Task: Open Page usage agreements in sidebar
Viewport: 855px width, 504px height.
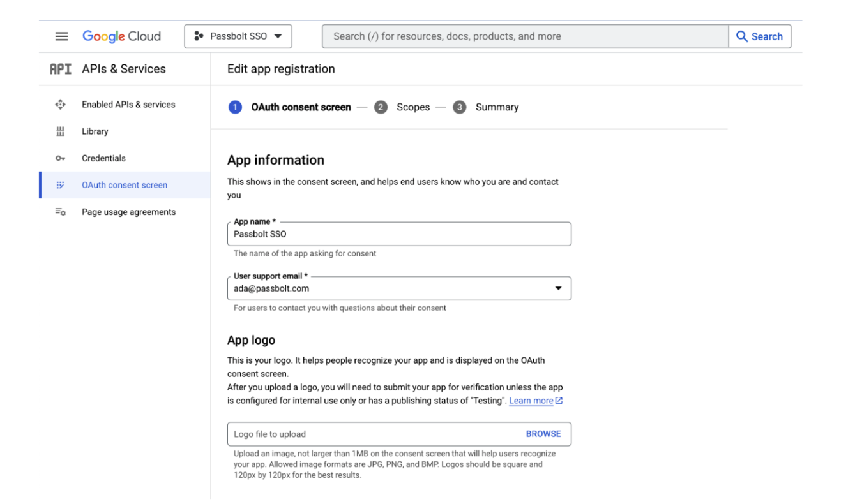Action: coord(128,212)
